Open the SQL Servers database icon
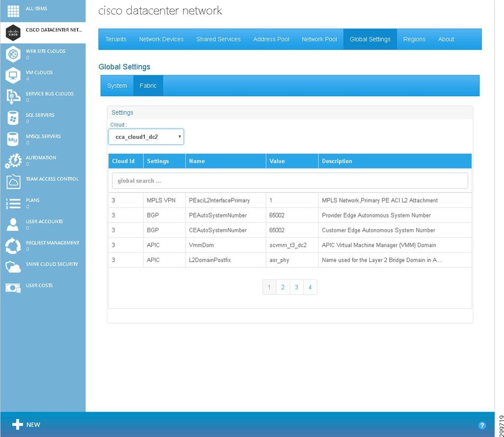The height and width of the screenshot is (437, 504). [13, 118]
